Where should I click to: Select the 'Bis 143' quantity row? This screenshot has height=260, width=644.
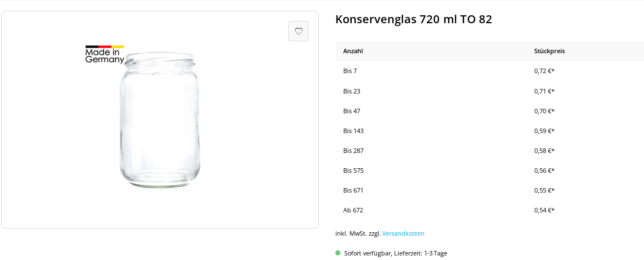353,131
